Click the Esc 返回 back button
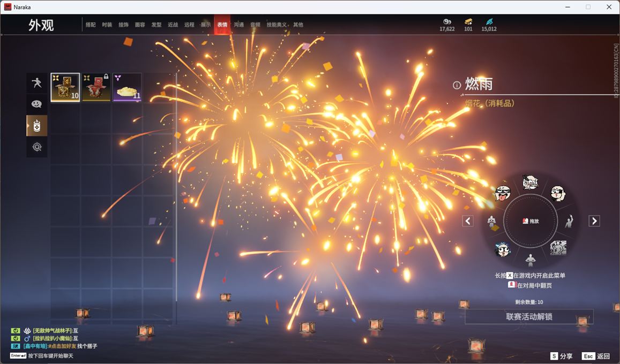620x364 pixels. pyautogui.click(x=596, y=356)
